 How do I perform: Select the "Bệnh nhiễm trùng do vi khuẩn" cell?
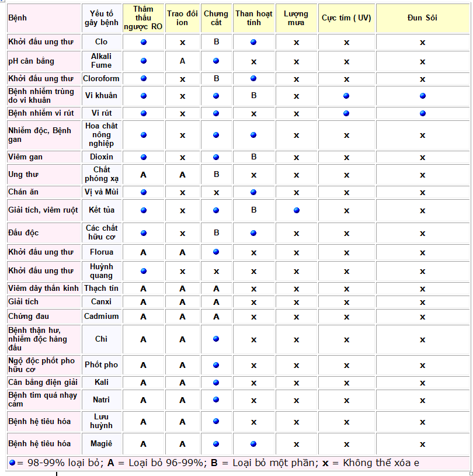(44, 96)
